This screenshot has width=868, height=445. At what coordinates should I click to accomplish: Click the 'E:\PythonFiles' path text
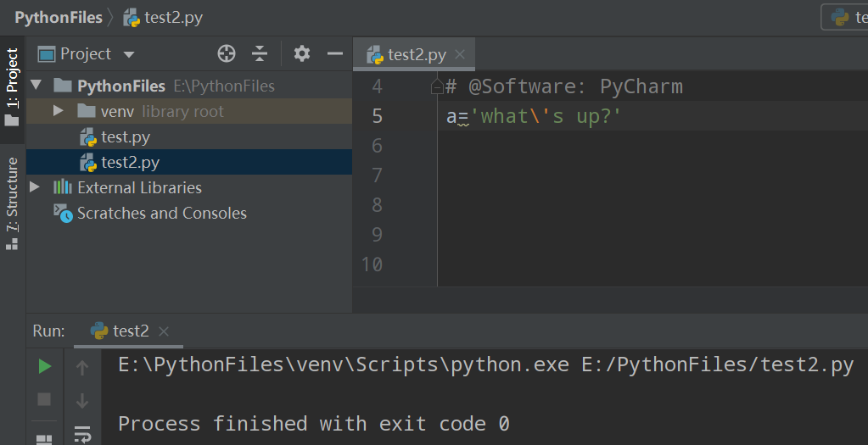pyautogui.click(x=224, y=86)
